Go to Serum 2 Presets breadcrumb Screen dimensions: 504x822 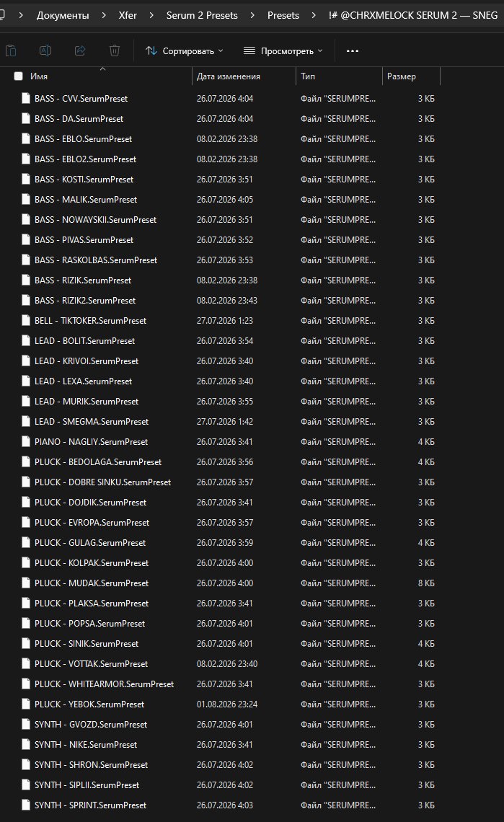tap(202, 15)
